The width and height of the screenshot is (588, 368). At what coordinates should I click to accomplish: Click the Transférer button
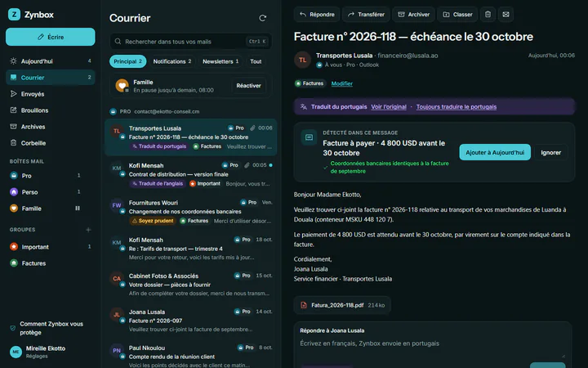(x=366, y=14)
